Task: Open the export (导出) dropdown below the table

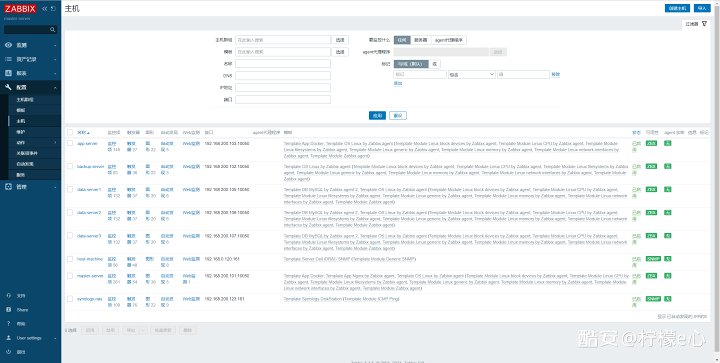Action: [144, 330]
